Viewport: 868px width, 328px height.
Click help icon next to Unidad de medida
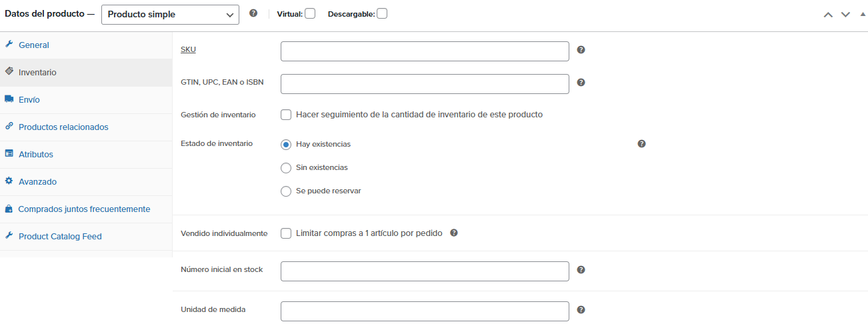click(581, 310)
